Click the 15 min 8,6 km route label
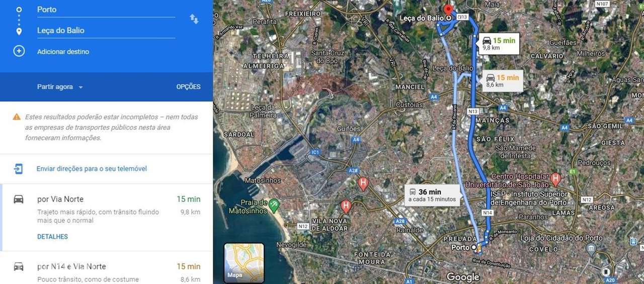The height and width of the screenshot is (284, 644). pos(503,80)
